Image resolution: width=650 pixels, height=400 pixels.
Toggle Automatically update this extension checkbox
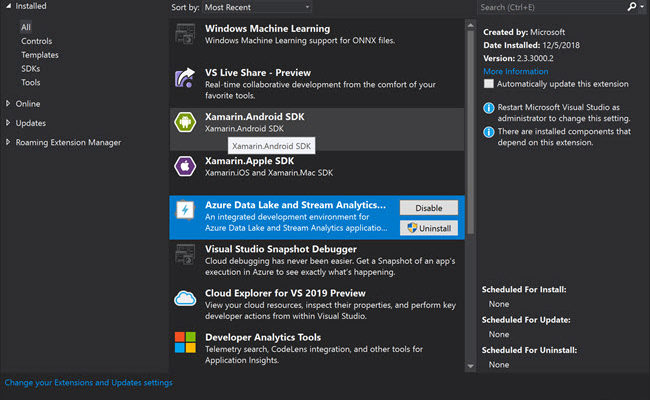pyautogui.click(x=489, y=84)
